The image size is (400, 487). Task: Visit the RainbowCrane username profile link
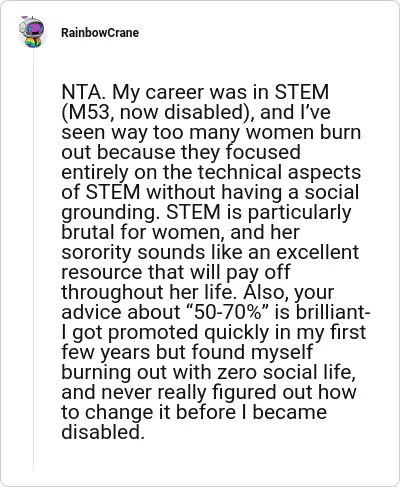click(x=100, y=33)
